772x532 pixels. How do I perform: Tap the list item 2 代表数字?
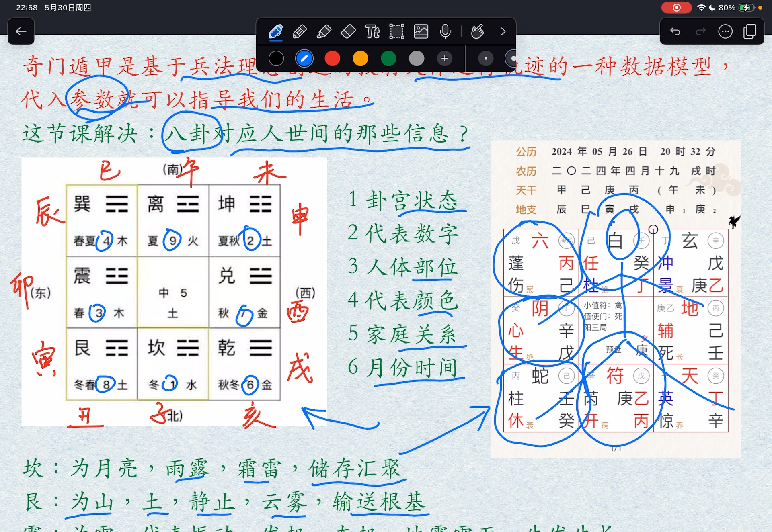click(403, 233)
